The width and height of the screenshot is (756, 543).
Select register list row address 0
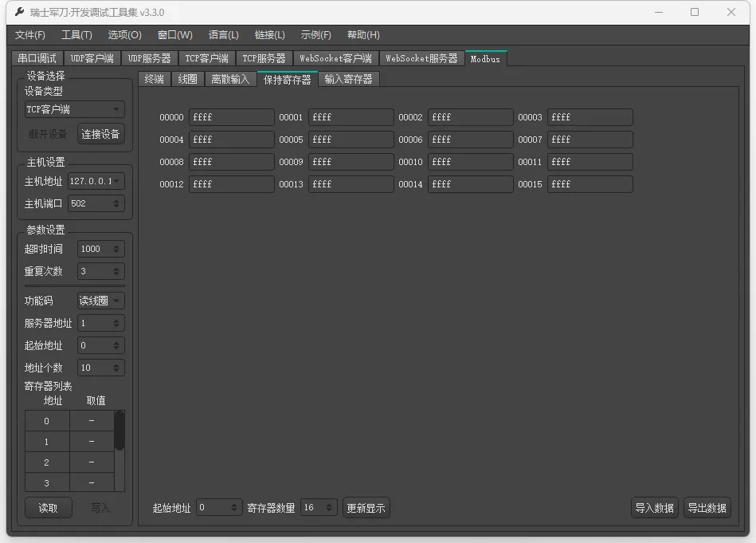click(x=69, y=421)
